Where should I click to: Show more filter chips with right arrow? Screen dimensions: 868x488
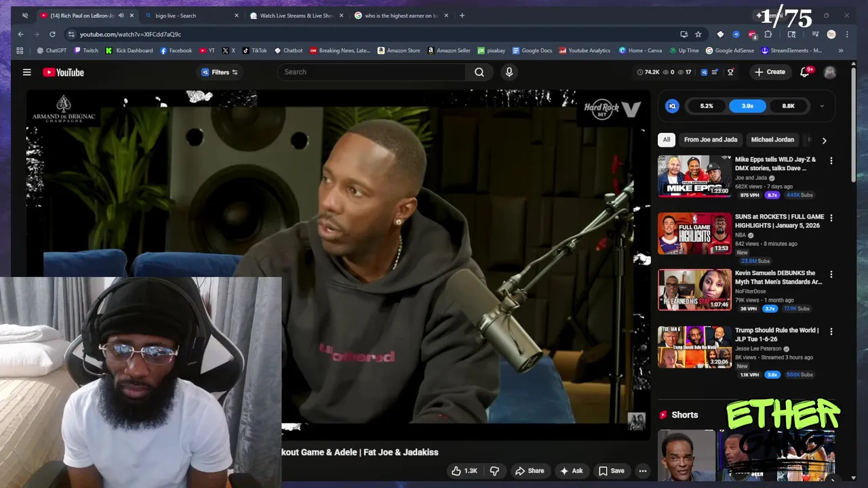[824, 140]
